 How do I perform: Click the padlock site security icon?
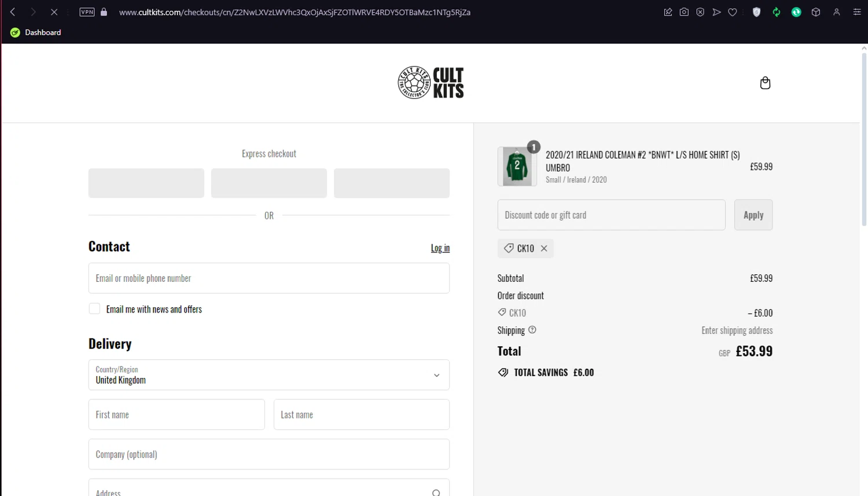coord(104,12)
